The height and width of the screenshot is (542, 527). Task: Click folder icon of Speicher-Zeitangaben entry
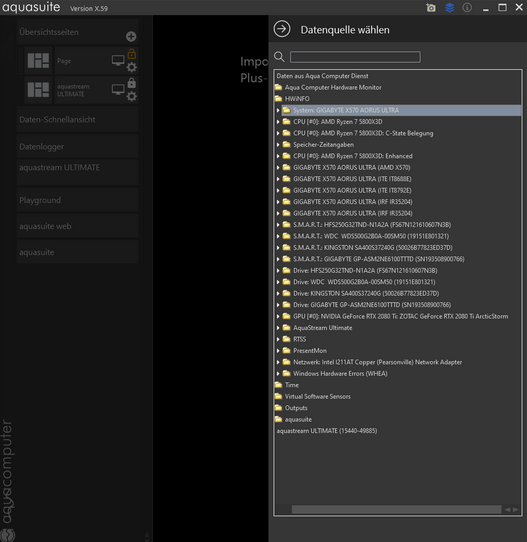click(286, 144)
